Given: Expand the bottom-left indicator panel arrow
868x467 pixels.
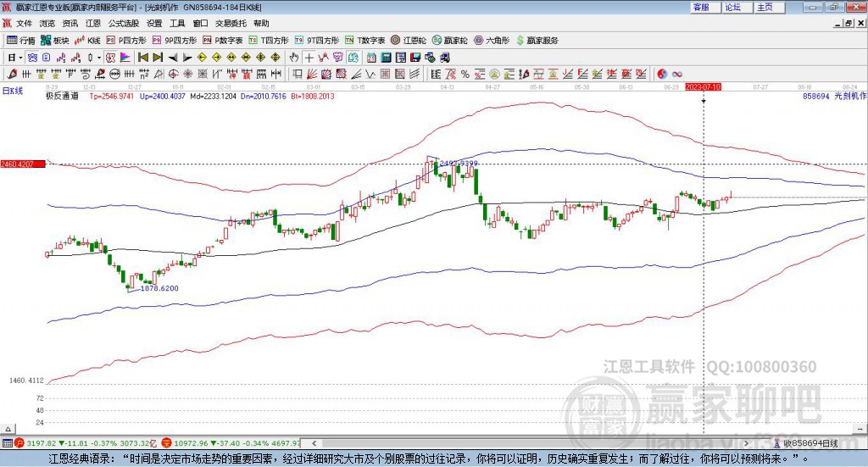Looking at the screenshot, I should coord(8,429).
